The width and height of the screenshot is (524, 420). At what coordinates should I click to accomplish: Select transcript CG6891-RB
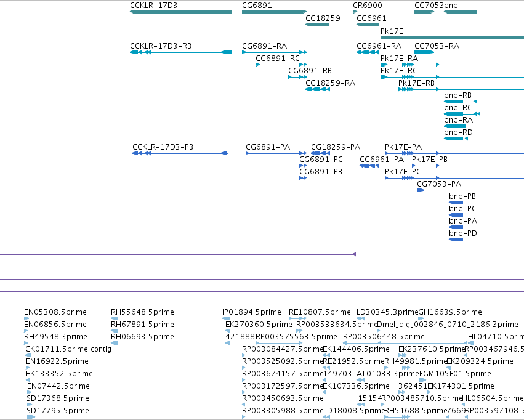(297, 77)
